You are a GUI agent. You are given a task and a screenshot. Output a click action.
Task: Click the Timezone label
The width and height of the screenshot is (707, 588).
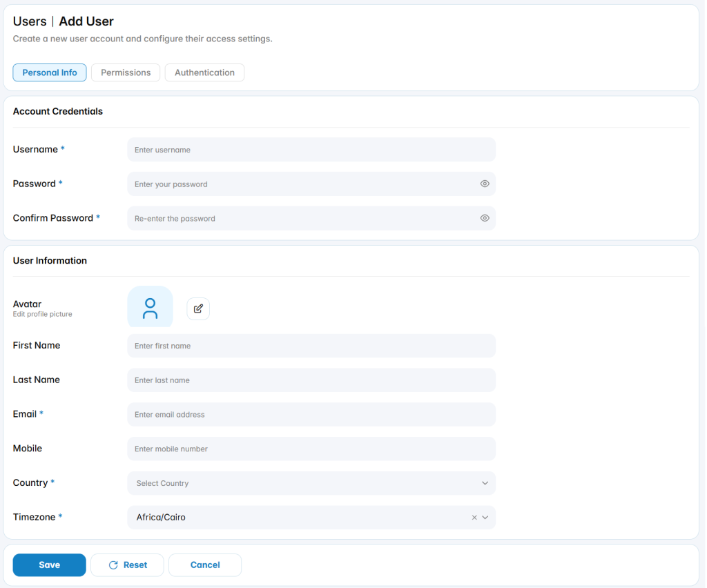[35, 517]
